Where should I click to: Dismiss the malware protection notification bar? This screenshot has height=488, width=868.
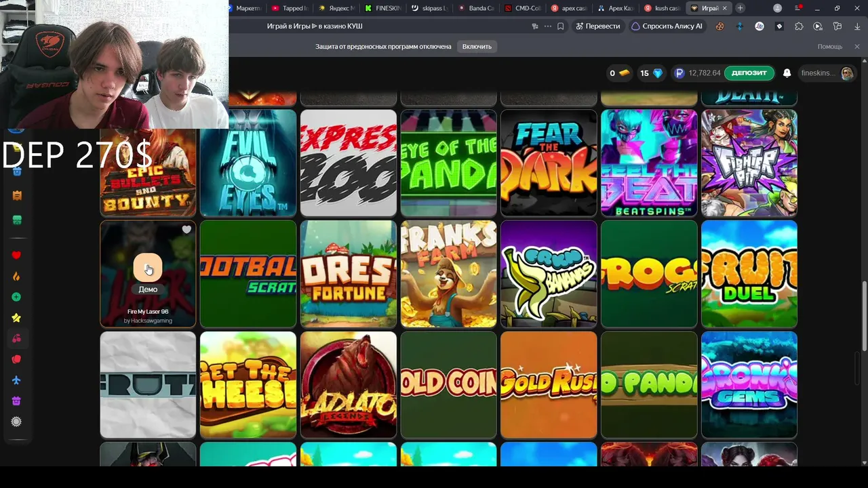click(857, 46)
